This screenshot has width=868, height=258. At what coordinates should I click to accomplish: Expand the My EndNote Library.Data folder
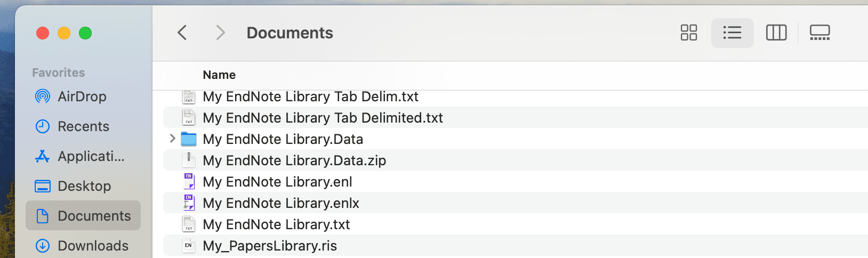point(172,139)
